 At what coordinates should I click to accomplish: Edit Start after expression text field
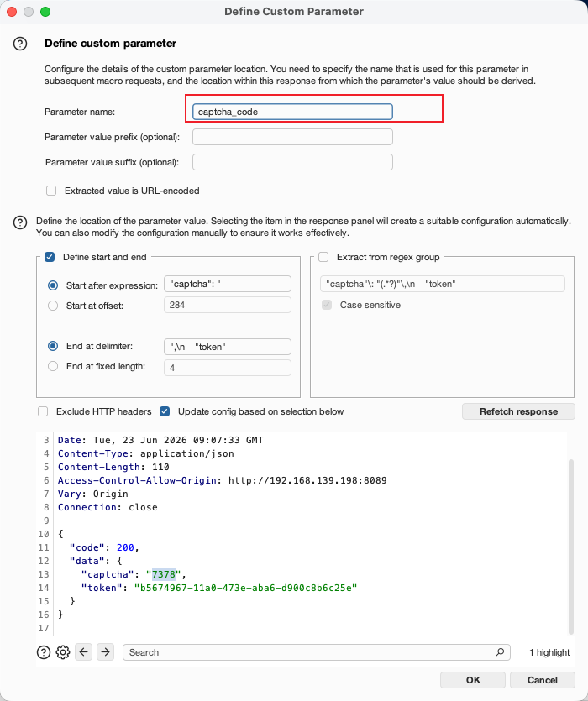228,284
